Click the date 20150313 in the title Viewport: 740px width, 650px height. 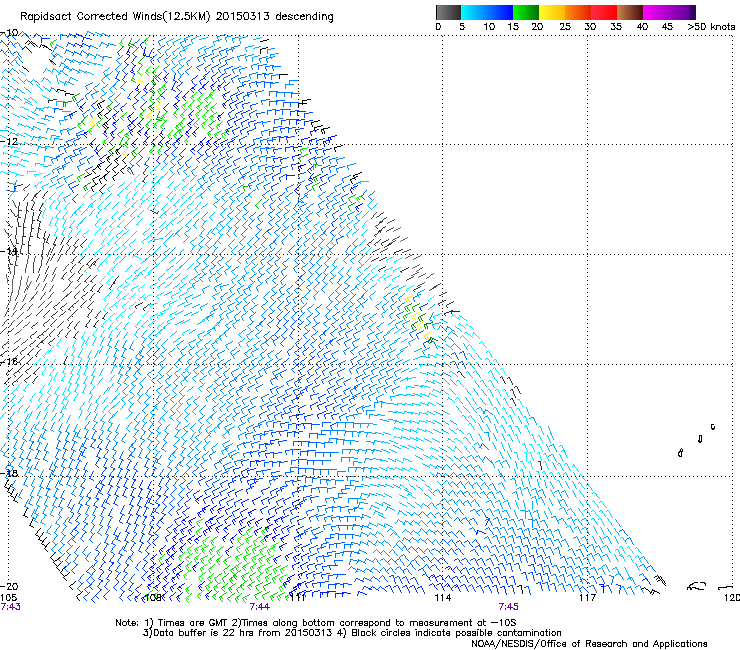click(243, 17)
